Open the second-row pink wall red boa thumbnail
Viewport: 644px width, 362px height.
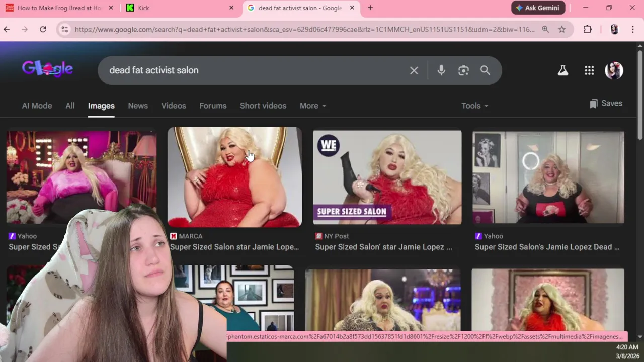(548, 300)
